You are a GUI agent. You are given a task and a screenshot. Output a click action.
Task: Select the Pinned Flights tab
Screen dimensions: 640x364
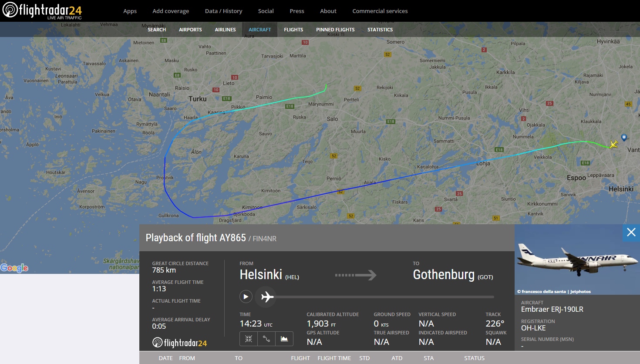point(335,30)
